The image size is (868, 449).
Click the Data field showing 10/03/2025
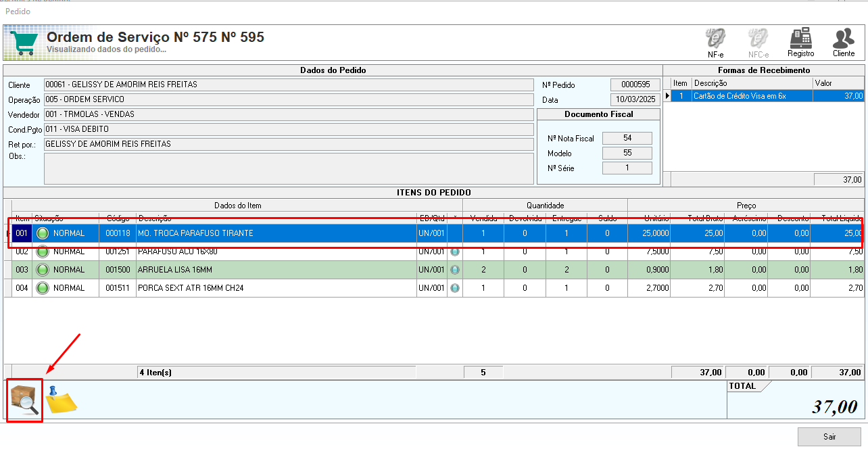[635, 99]
